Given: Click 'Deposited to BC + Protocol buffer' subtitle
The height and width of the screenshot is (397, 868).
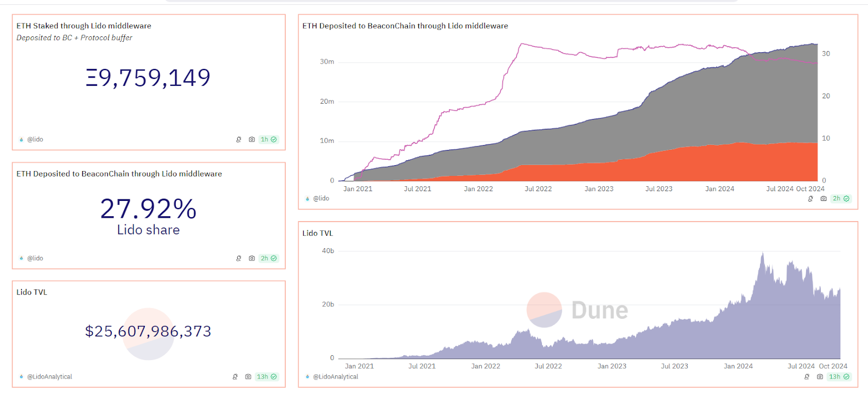Looking at the screenshot, I should click(74, 38).
